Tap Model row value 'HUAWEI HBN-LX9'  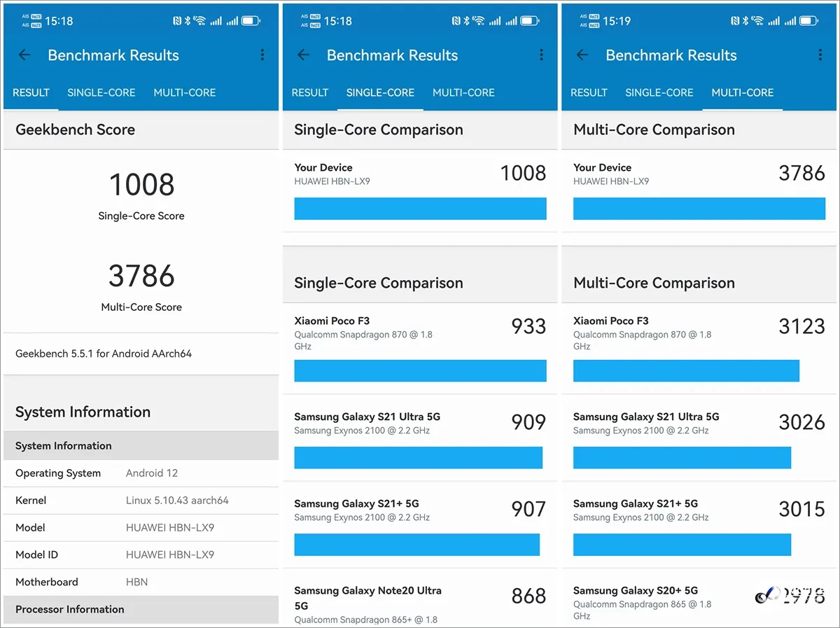tap(170, 528)
